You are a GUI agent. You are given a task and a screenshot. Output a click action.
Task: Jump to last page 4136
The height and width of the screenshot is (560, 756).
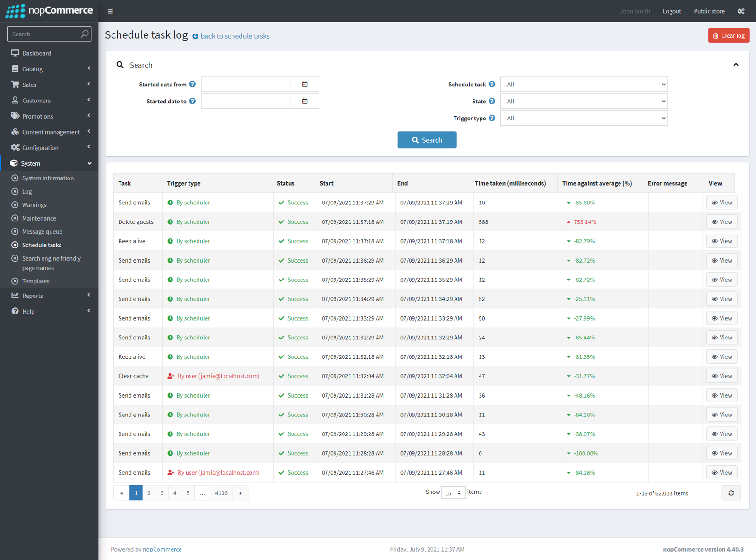[x=222, y=493]
